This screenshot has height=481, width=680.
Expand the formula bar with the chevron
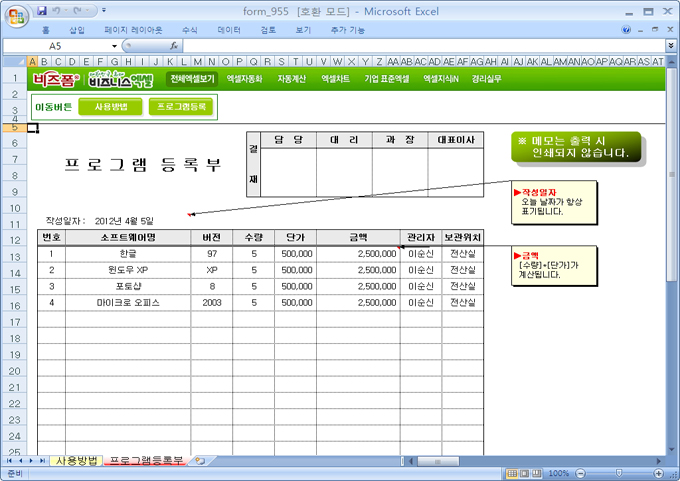point(670,46)
